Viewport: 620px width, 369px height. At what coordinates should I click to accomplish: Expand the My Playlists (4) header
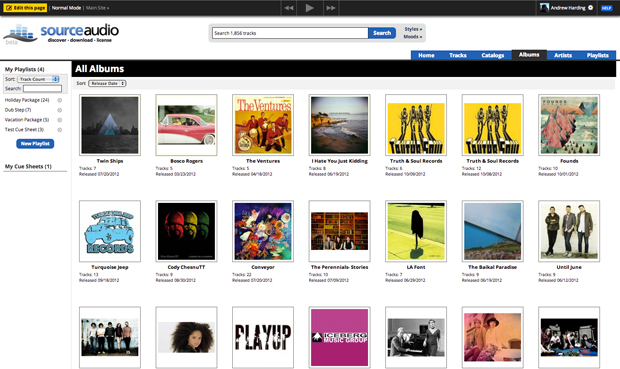tap(25, 69)
